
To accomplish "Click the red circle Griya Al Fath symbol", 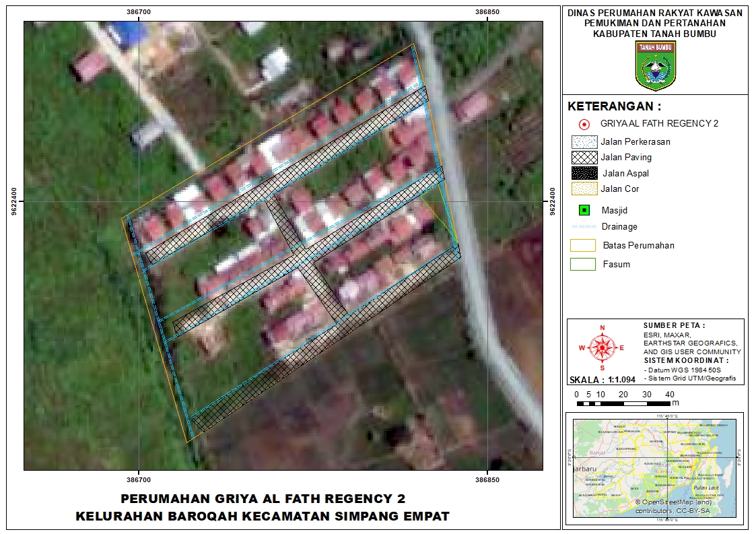I will [584, 124].
